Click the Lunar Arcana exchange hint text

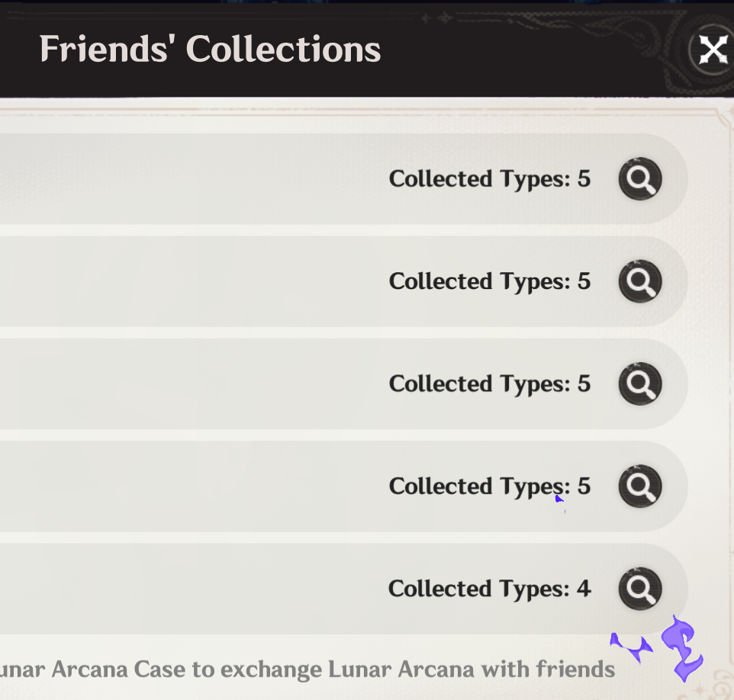(305, 669)
